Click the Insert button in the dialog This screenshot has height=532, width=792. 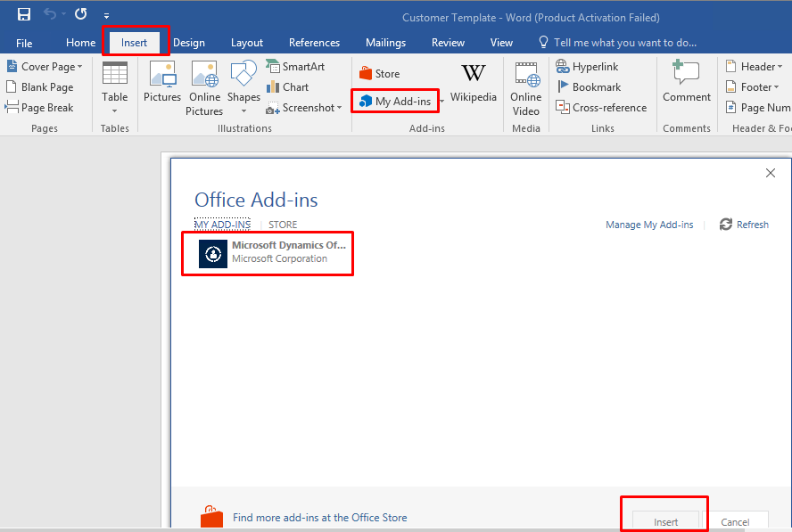(x=665, y=521)
